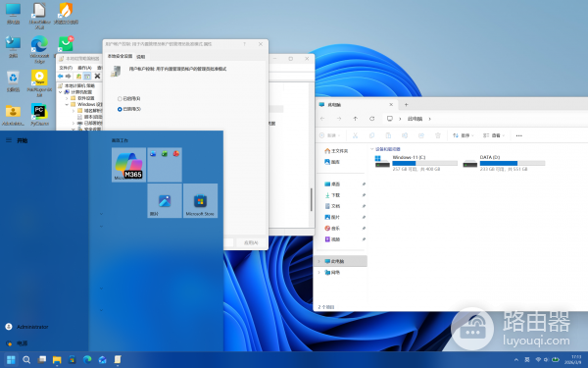Open 图库 in File Explorer sidebar
The width and height of the screenshot is (588, 368).
pos(332,162)
